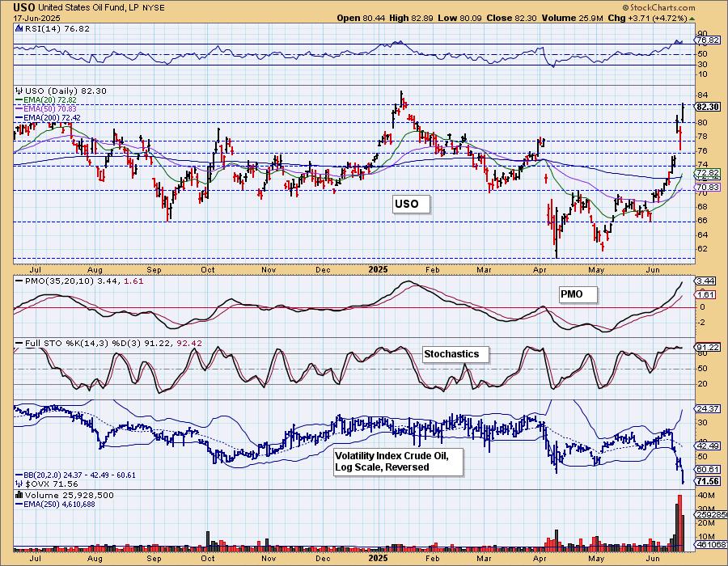
Task: Click the 84 label on the price axis
Action: pyautogui.click(x=702, y=95)
